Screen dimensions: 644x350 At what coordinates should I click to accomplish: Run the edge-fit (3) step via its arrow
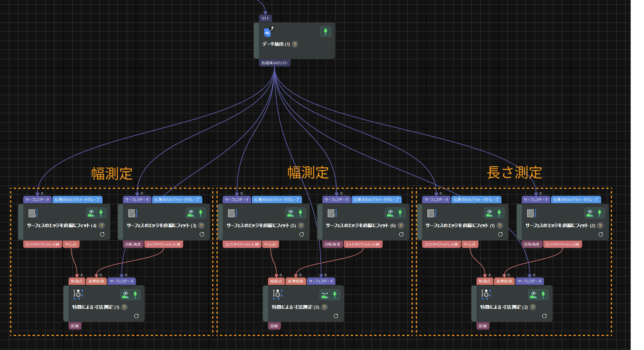tap(200, 213)
